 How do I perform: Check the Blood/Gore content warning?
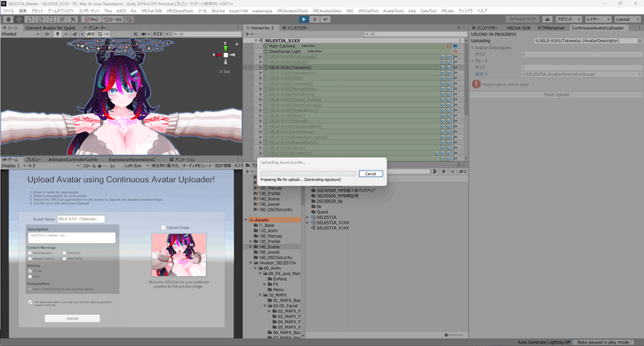pyautogui.click(x=64, y=253)
